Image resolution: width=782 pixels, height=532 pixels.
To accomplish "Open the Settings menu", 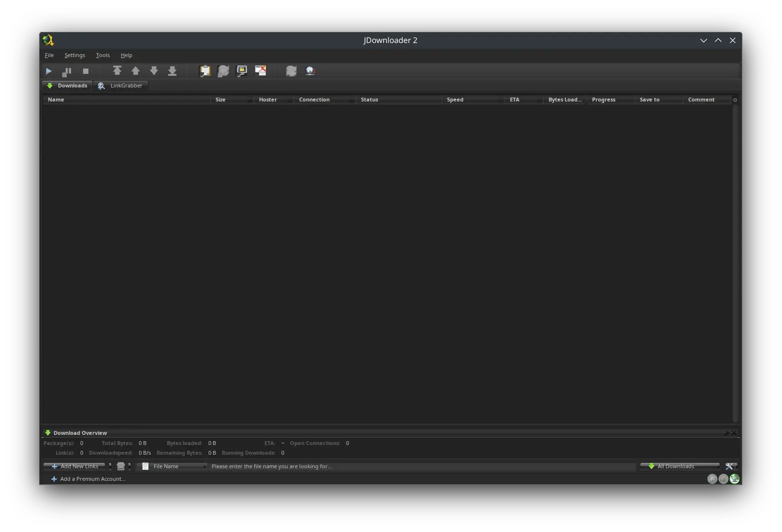I will tap(75, 55).
